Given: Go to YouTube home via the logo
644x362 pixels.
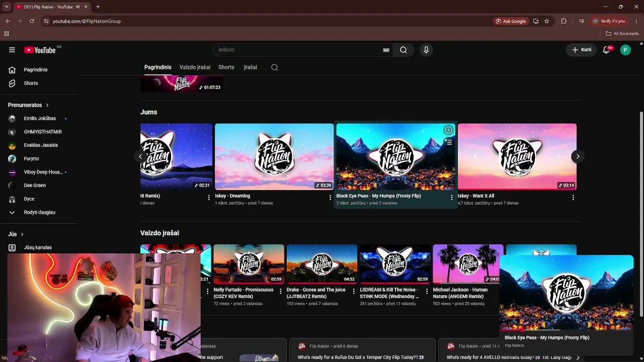Looking at the screenshot, I should [40, 50].
